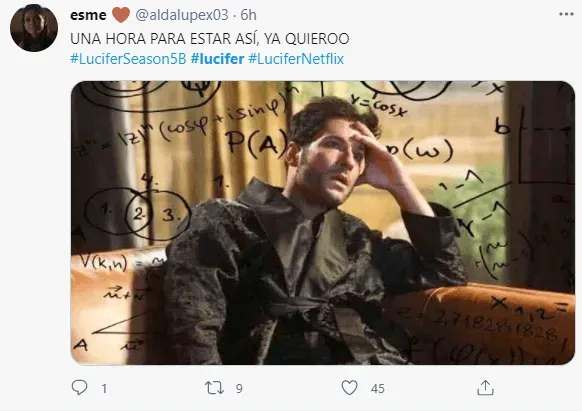
Task: Open esme's profile avatar picture
Action: coord(34,28)
